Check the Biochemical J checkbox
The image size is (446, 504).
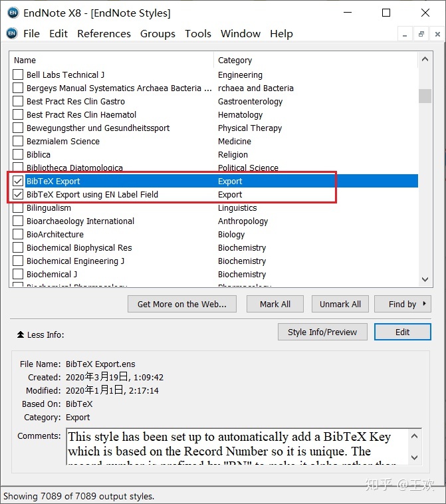[x=18, y=274]
